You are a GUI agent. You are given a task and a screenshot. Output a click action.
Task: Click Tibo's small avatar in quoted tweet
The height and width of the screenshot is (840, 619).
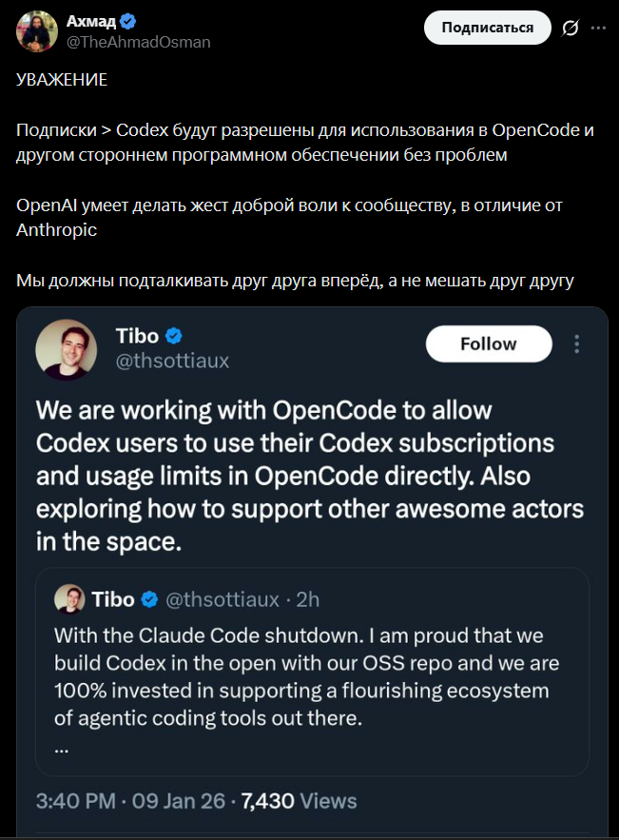pos(69,599)
